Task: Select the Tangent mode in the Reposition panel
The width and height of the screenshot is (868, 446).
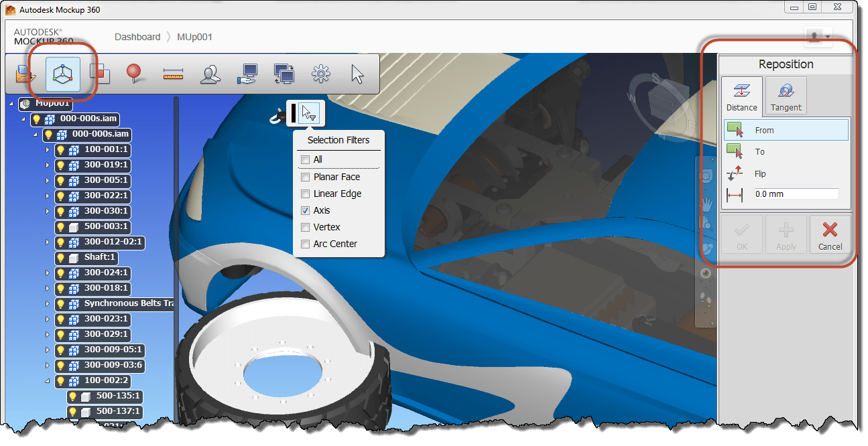Action: point(785,95)
